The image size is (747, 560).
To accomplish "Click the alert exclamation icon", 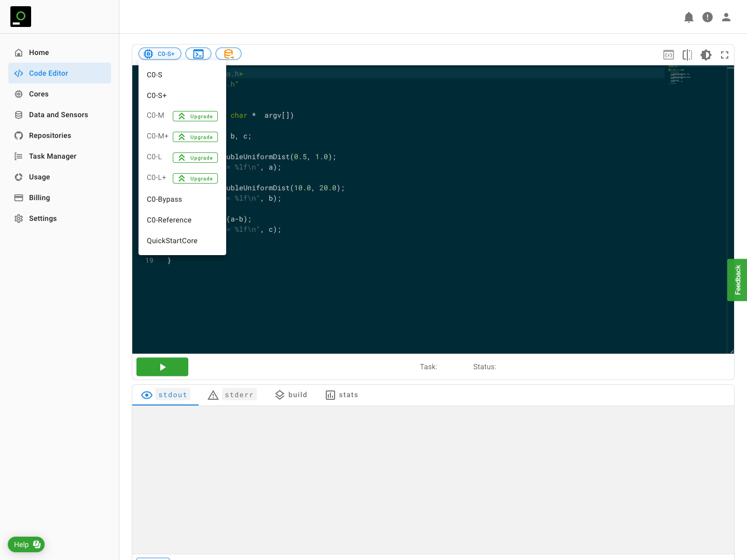I will (707, 17).
